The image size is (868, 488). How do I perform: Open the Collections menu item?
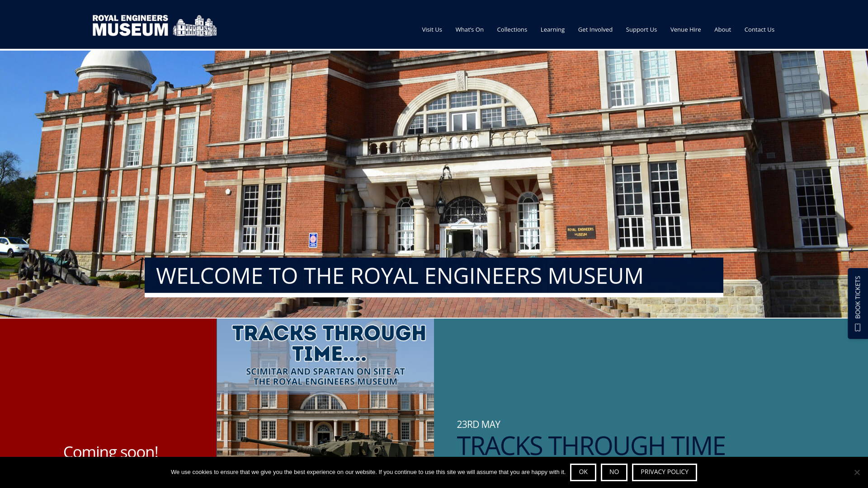pos(512,29)
